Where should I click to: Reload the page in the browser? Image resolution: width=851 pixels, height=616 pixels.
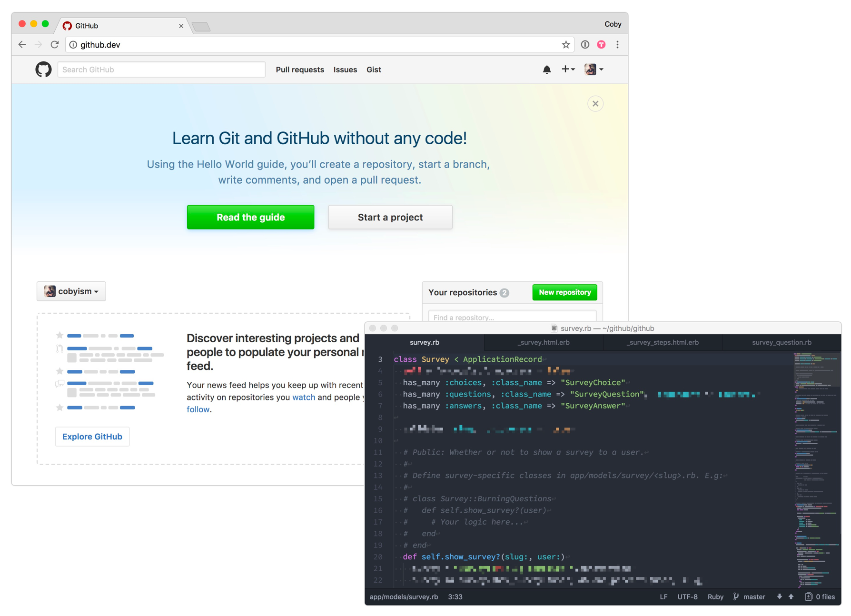pyautogui.click(x=55, y=45)
